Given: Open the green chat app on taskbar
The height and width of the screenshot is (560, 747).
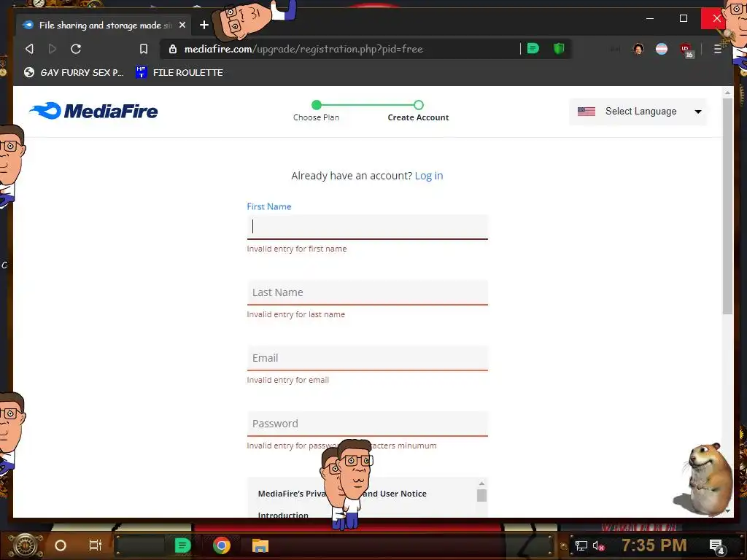Looking at the screenshot, I should coord(182,545).
